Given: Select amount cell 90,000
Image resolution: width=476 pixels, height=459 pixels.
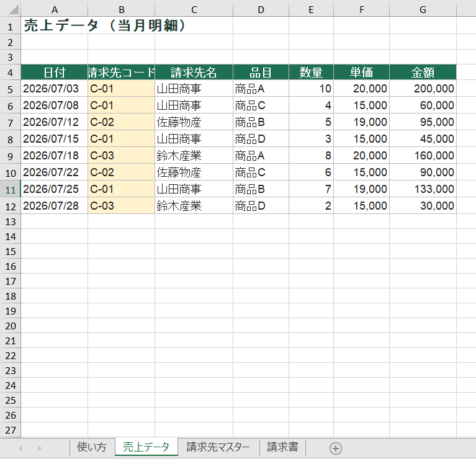Looking at the screenshot, I should tap(423, 172).
